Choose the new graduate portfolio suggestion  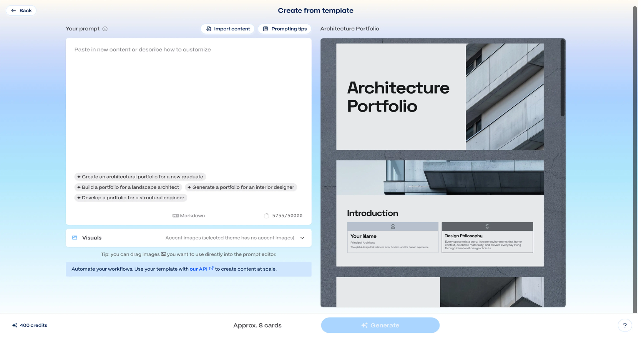(140, 177)
